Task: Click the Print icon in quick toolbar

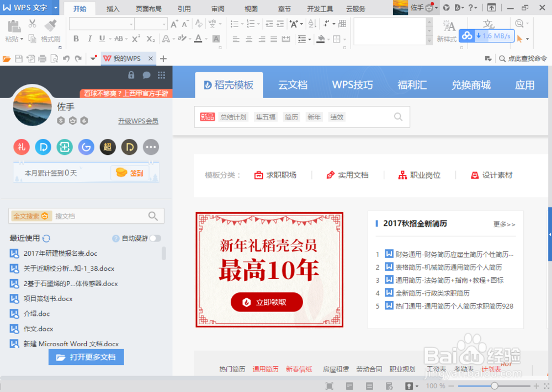Action: pos(43,58)
